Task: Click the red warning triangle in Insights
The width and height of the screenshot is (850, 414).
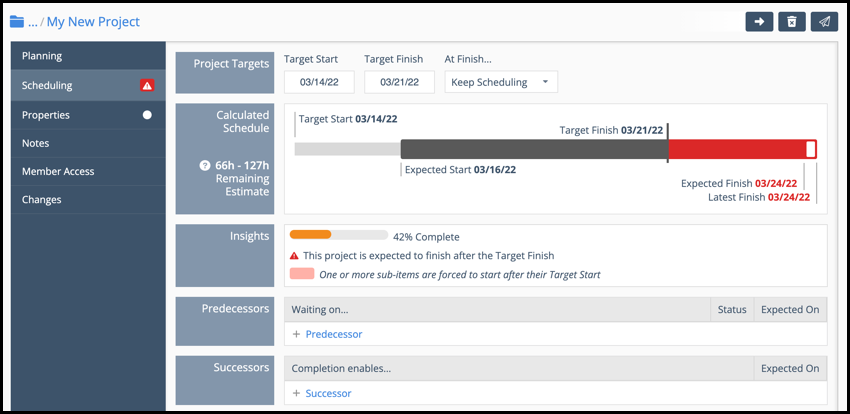Action: click(294, 256)
